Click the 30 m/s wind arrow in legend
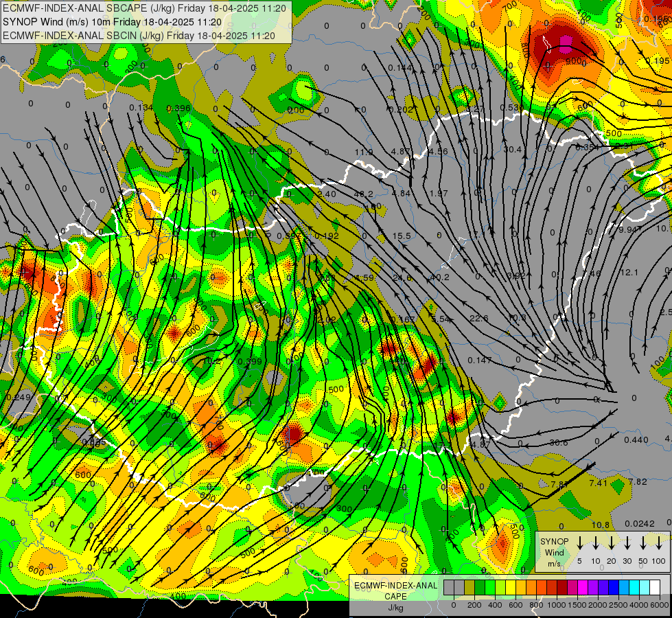This screenshot has width=672, height=618. 627,543
